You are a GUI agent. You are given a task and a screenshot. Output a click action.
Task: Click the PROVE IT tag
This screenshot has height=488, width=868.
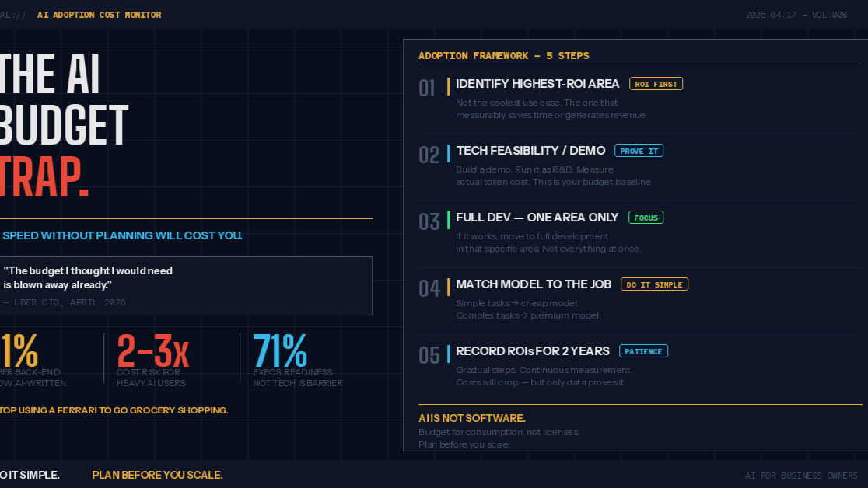[639, 151]
